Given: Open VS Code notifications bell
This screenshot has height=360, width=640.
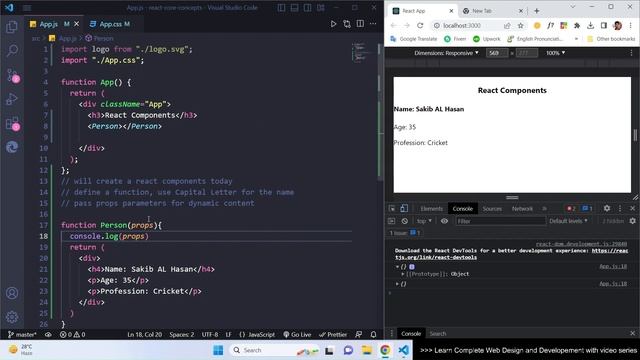Looking at the screenshot, I should (x=373, y=334).
